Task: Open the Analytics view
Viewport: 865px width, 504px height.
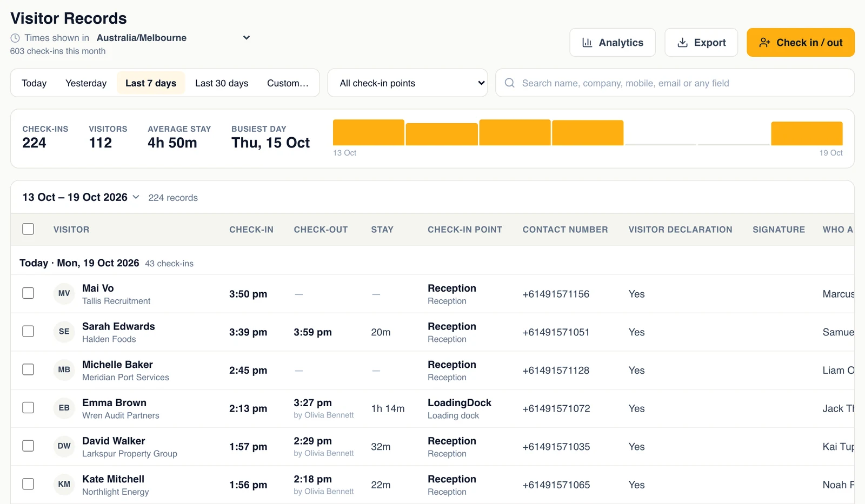Action: tap(613, 43)
